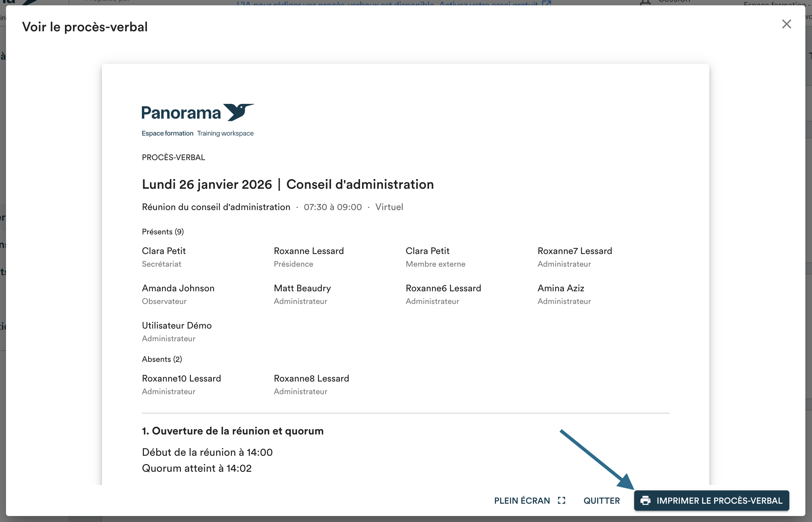Print using IMPRIMER LE PROCÈS-VERBAL text

click(719, 500)
